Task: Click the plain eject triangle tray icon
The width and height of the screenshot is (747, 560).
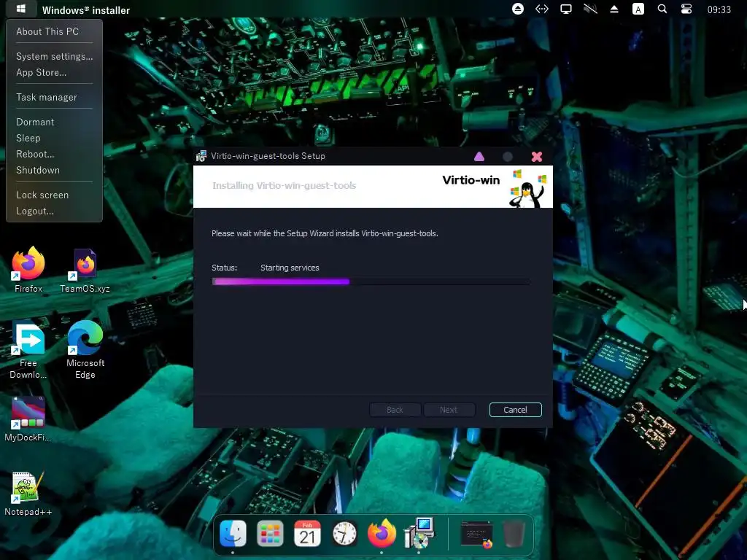Action: tap(614, 9)
